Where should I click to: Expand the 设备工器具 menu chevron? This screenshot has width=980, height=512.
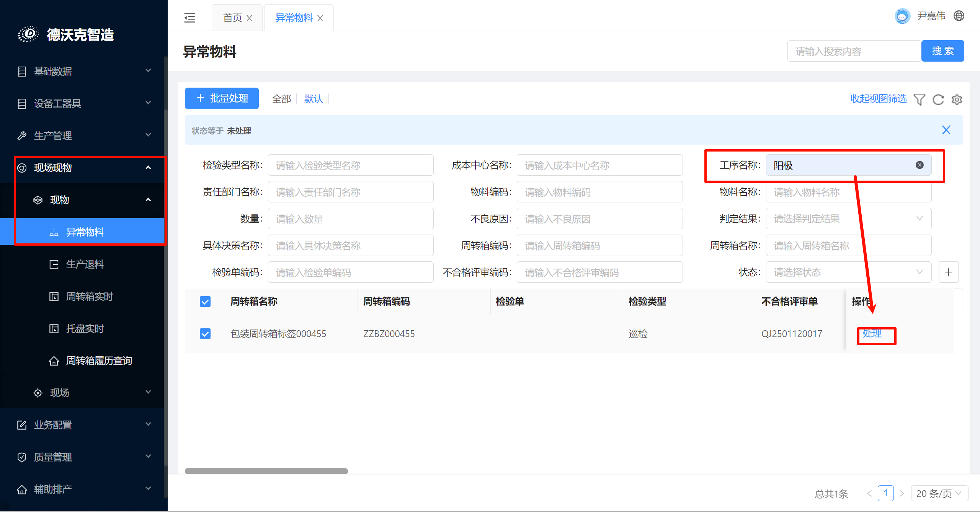coord(148,103)
